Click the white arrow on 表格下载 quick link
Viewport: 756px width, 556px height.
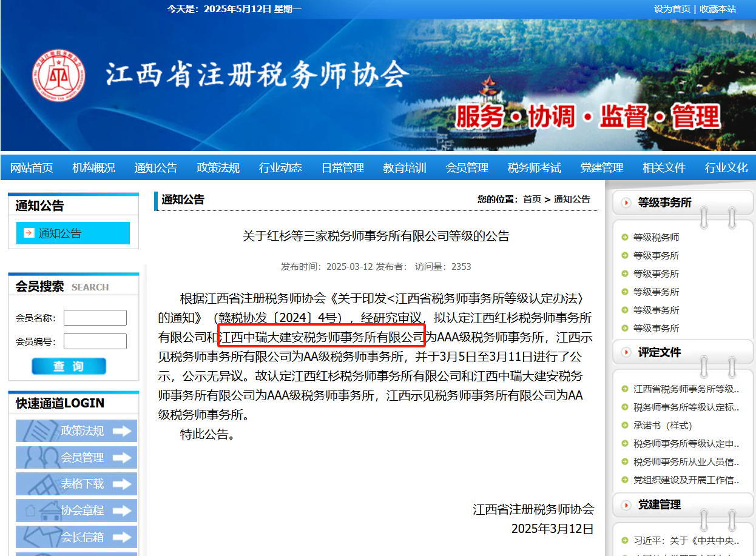122,484
